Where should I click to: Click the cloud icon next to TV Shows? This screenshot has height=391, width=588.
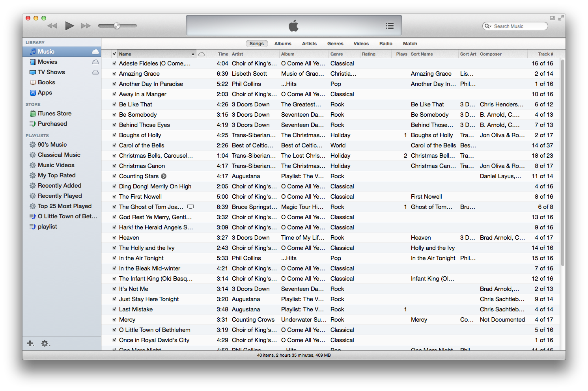95,72
